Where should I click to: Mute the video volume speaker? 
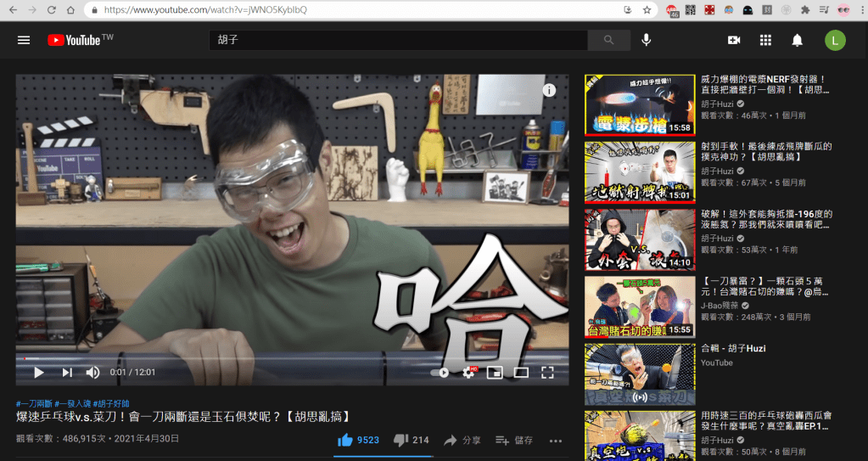(92, 372)
